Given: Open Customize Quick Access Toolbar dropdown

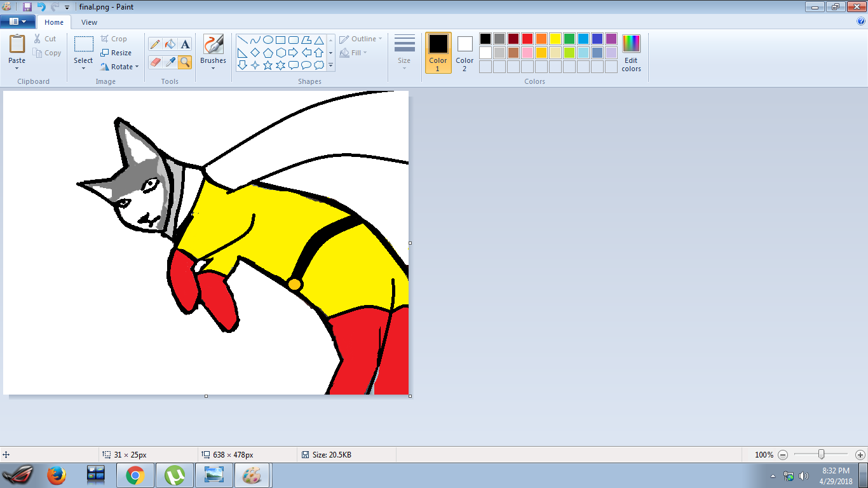Looking at the screenshot, I should [x=67, y=8].
